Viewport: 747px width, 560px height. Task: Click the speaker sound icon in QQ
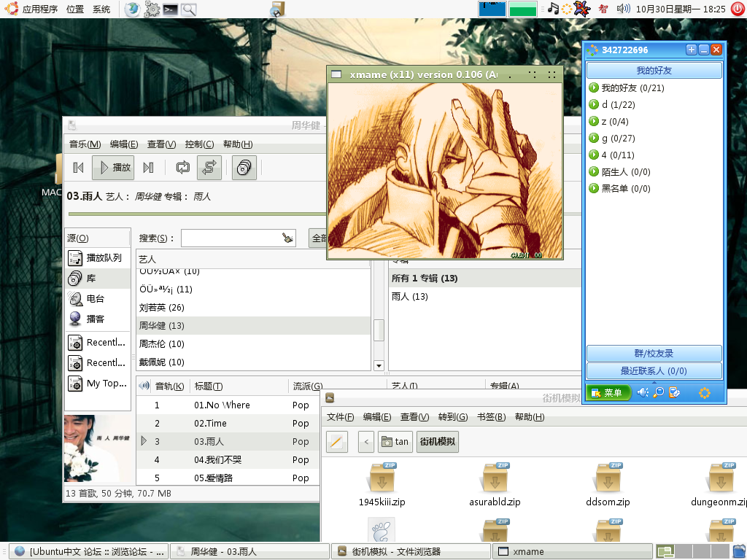[643, 392]
